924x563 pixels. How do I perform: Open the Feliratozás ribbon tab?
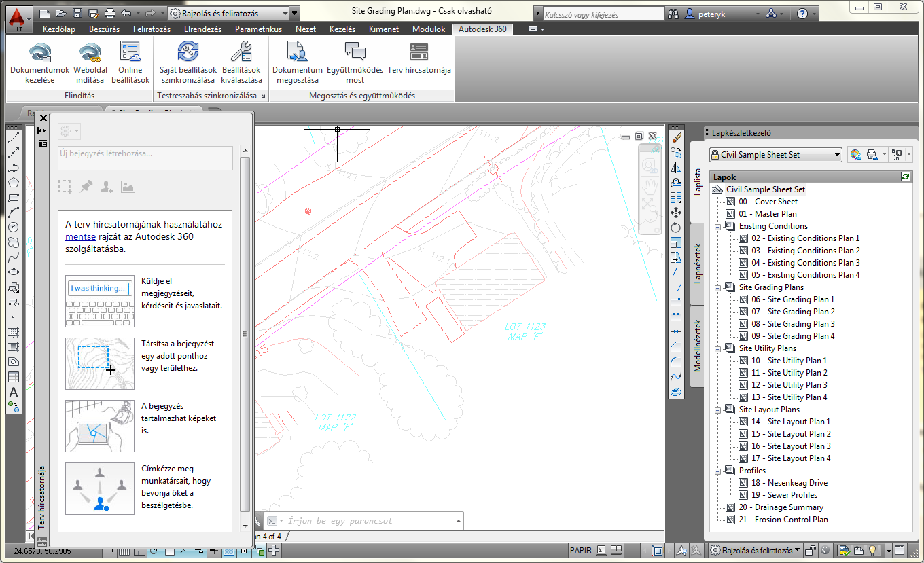point(152,29)
